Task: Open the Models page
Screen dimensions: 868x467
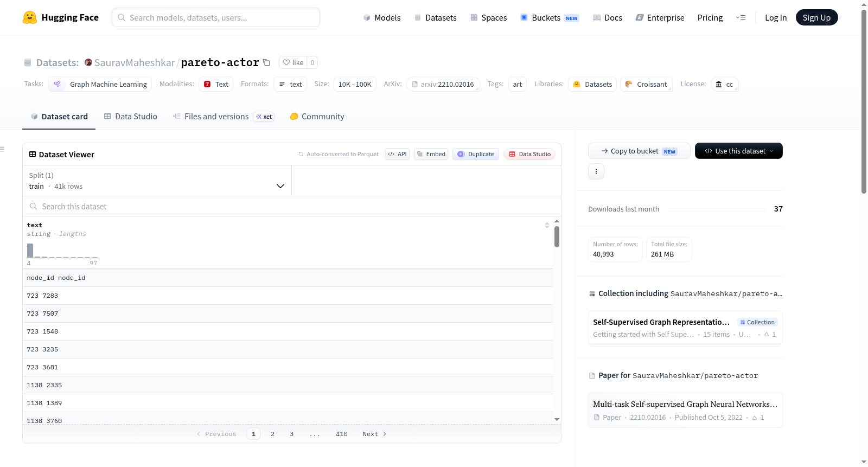Action: tap(382, 17)
